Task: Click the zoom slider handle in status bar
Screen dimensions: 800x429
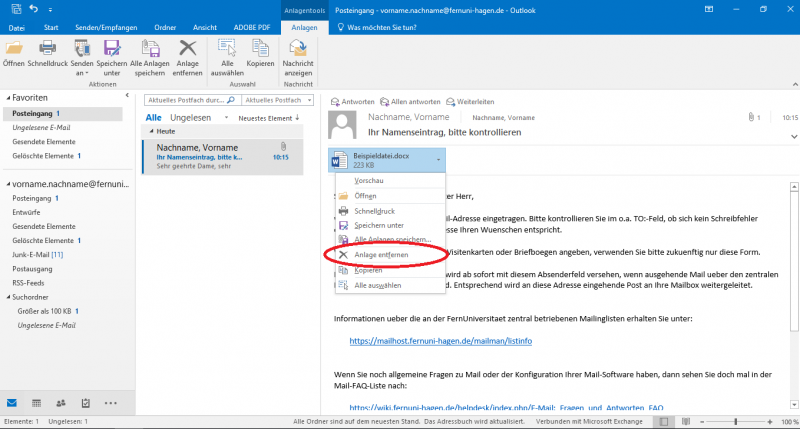Action: click(735, 422)
